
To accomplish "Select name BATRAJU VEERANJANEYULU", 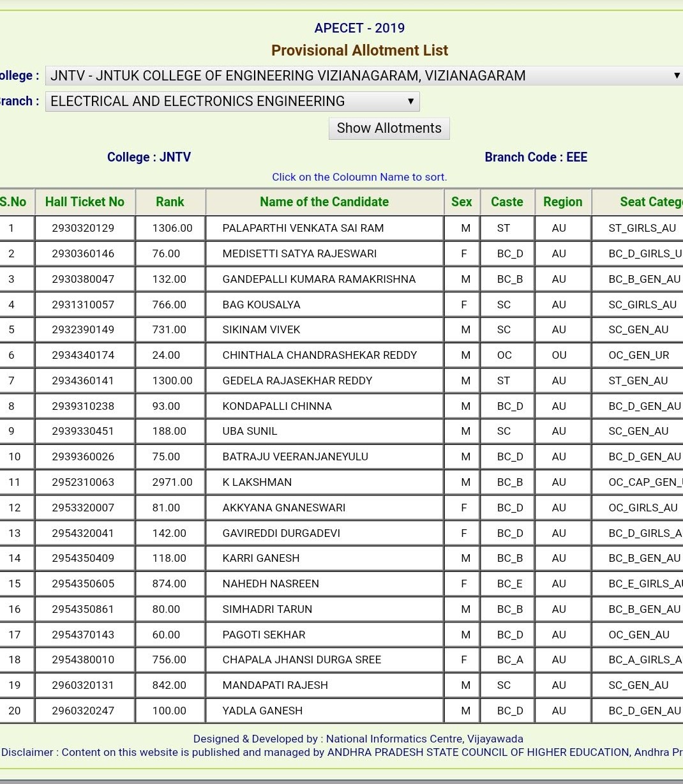I will (295, 456).
